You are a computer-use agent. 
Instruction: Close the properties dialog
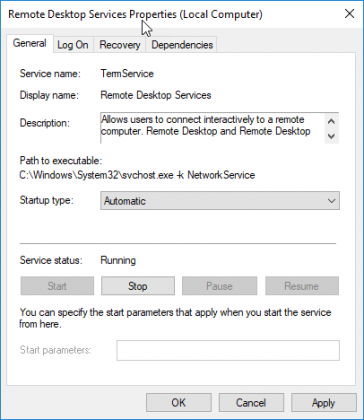click(x=349, y=14)
